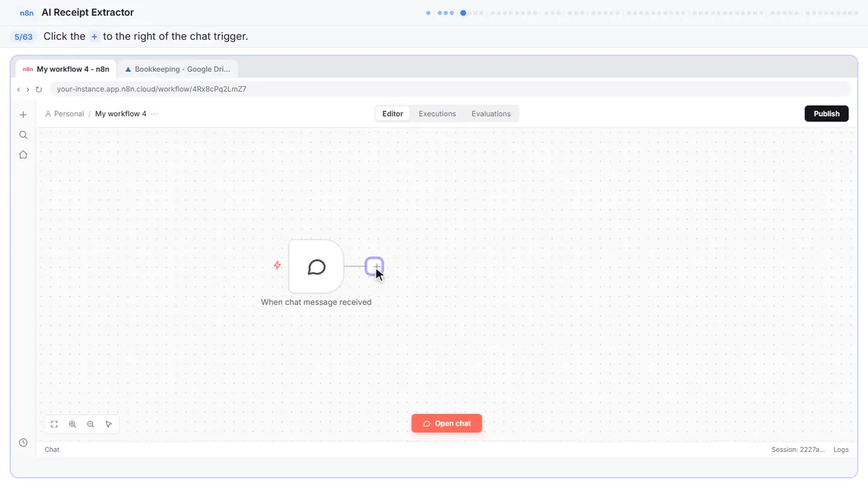
Task: Open the search icon in left sidebar
Action: (x=23, y=135)
